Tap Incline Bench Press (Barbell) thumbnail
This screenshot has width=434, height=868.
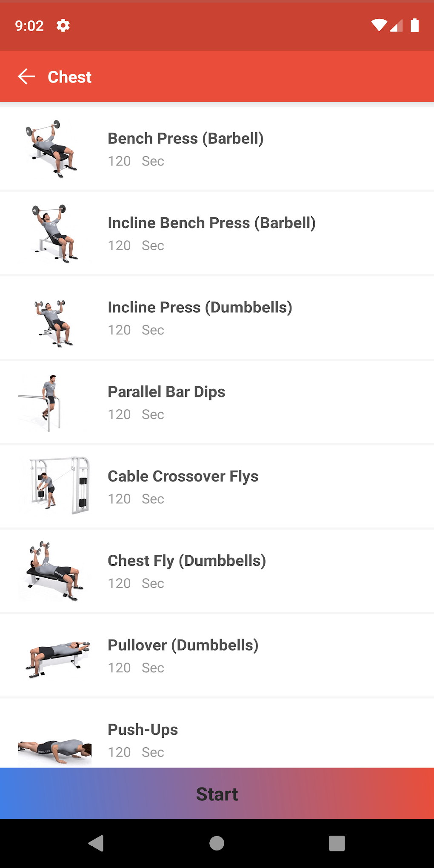[x=54, y=233]
